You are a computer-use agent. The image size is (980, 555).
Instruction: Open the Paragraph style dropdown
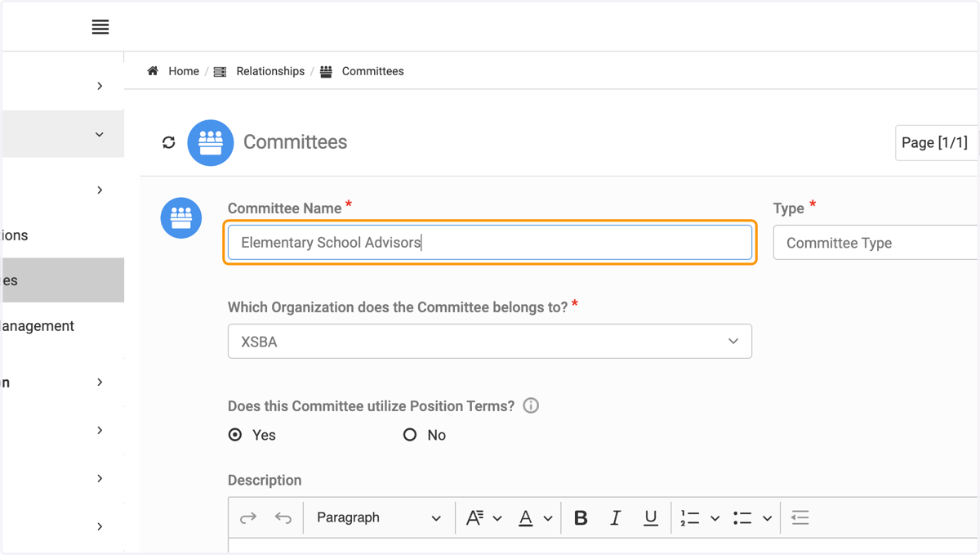click(x=379, y=517)
